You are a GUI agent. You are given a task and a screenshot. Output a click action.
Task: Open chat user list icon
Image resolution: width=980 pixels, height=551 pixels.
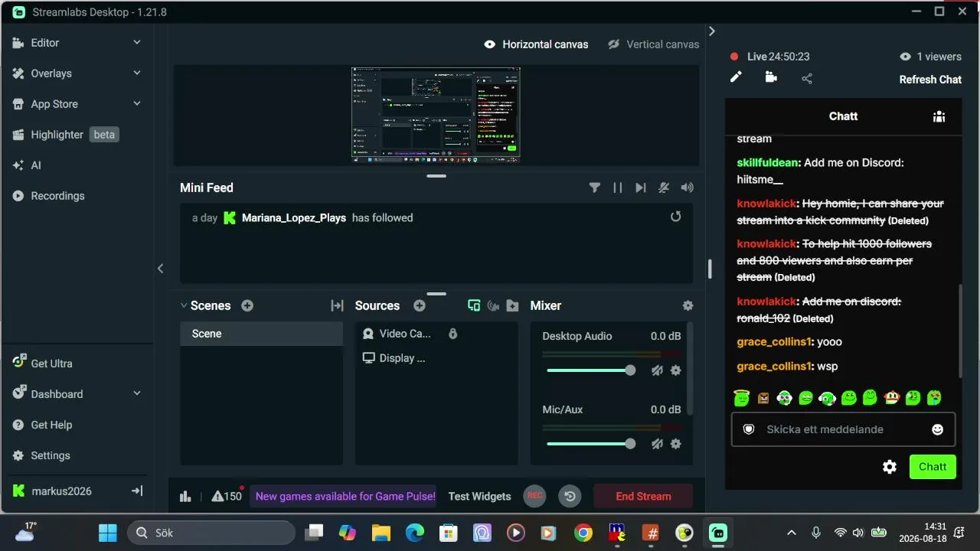point(939,116)
